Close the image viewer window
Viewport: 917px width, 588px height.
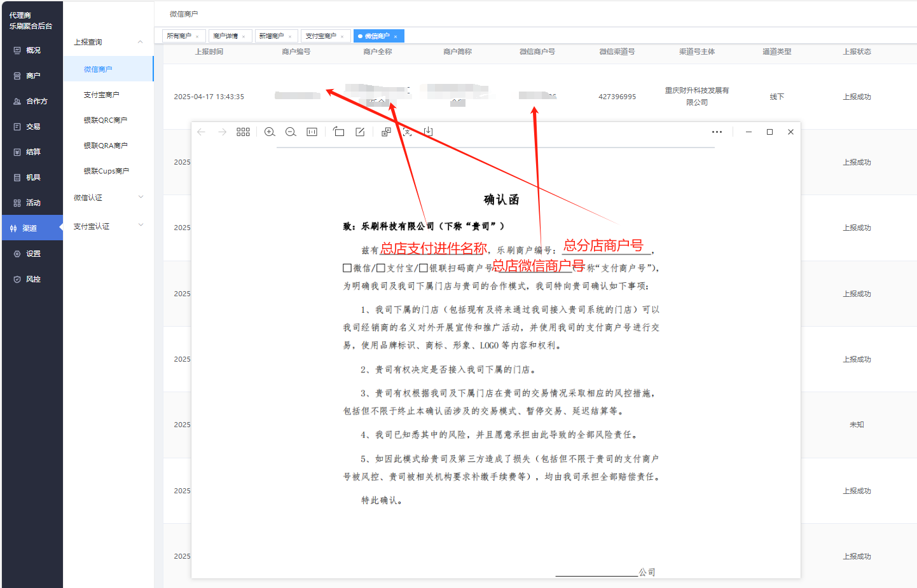coord(790,132)
